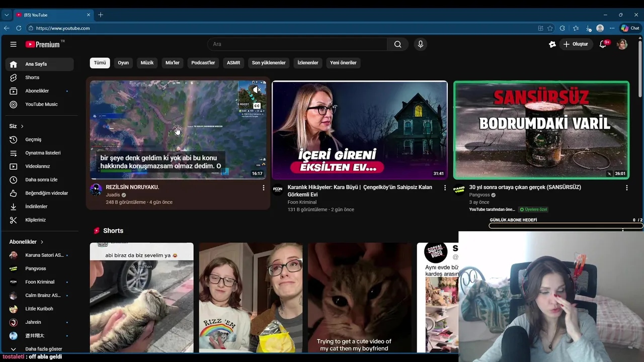This screenshot has width=644, height=362.
Task: Open the Foon Kriminal channel link under video
Action: pyautogui.click(x=302, y=202)
